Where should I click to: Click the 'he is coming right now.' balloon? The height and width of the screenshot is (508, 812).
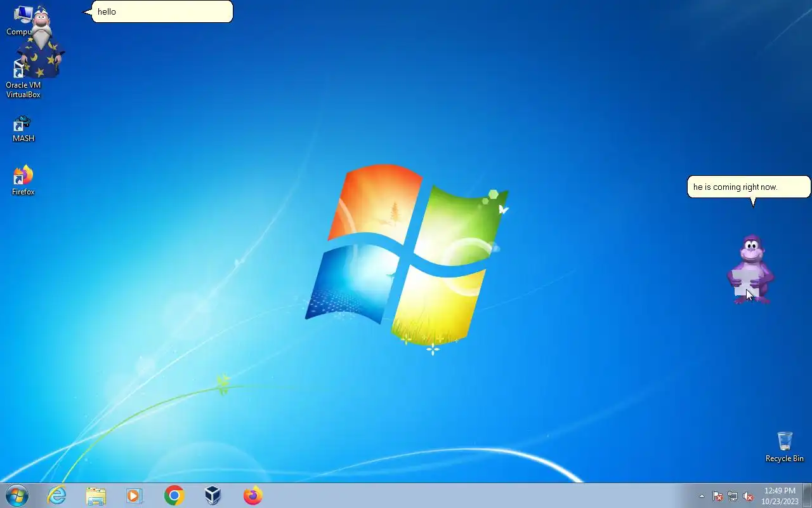749,187
